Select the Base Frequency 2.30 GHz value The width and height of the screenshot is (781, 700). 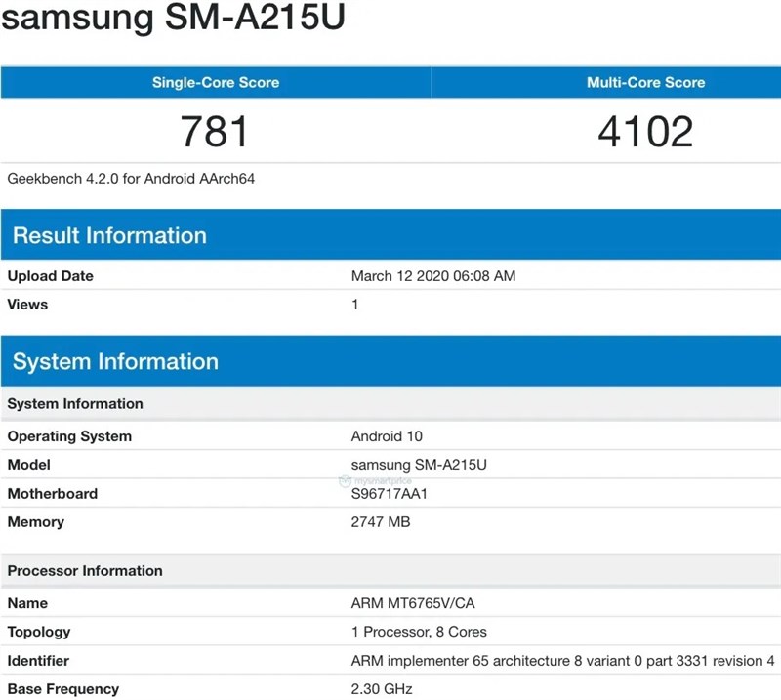[383, 689]
